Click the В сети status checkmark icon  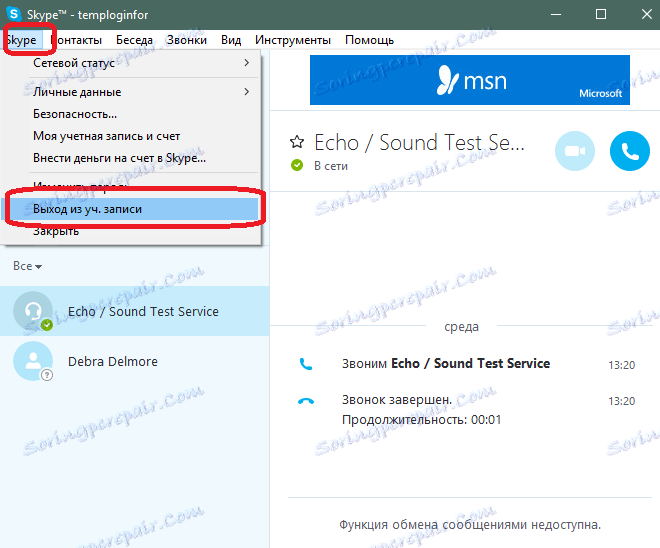[x=297, y=165]
